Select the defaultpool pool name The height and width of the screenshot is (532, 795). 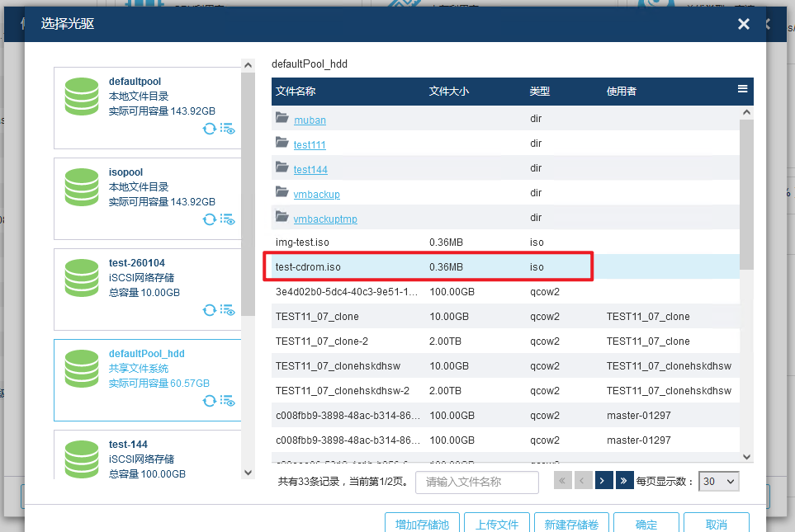135,82
